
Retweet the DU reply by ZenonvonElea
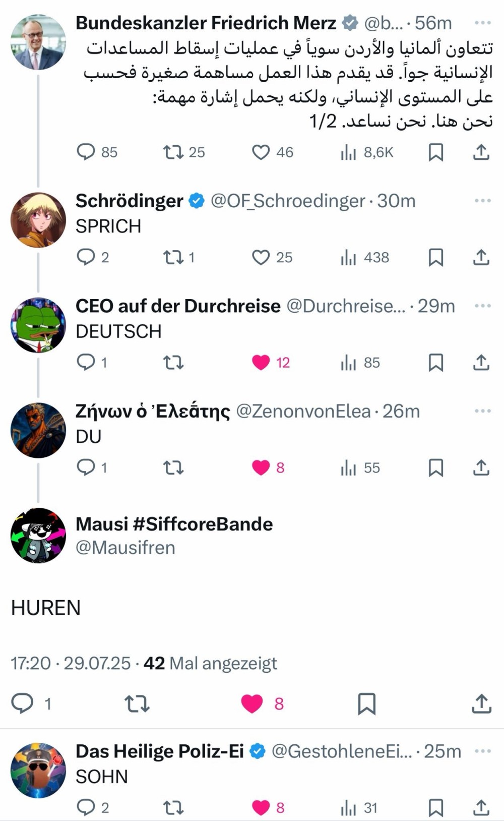tap(173, 467)
